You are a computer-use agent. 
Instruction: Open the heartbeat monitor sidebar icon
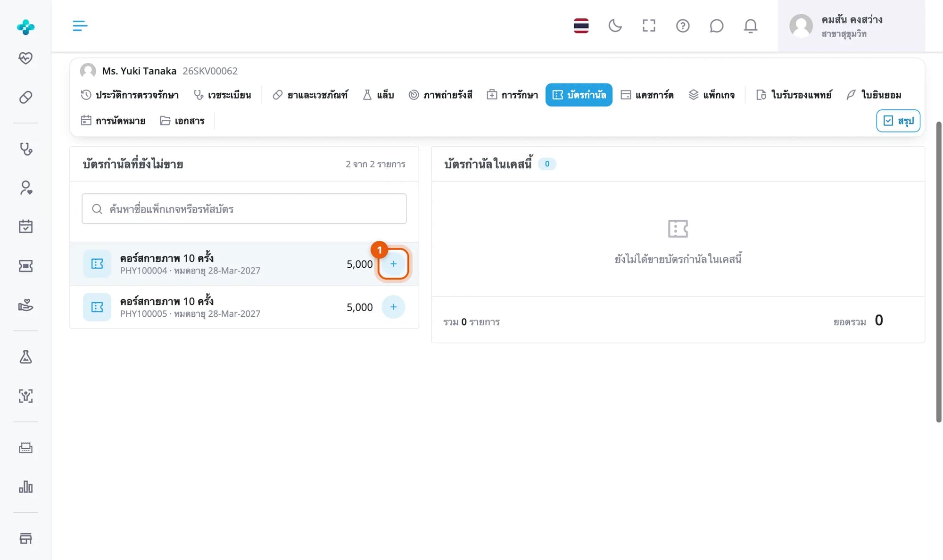coord(25,58)
